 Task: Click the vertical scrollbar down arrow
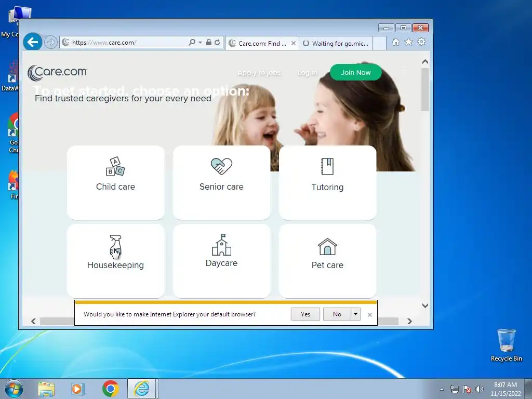pos(425,305)
